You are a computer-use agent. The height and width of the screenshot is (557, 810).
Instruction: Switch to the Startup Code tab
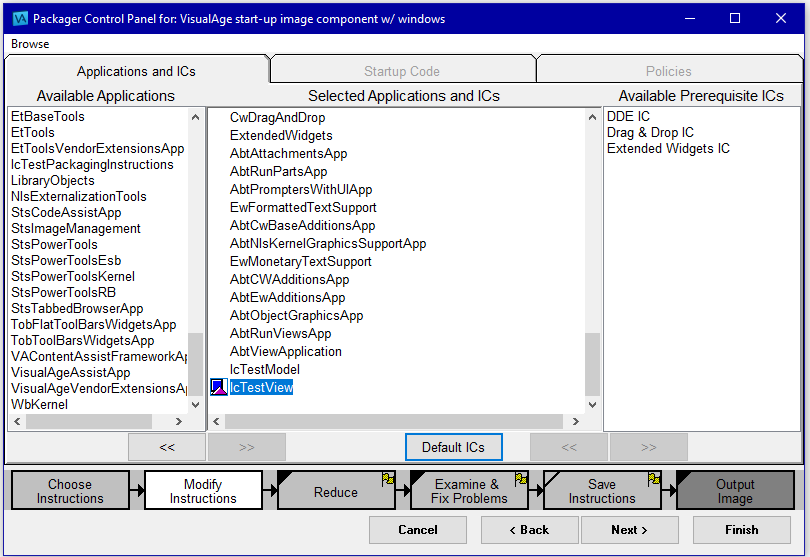tap(402, 71)
